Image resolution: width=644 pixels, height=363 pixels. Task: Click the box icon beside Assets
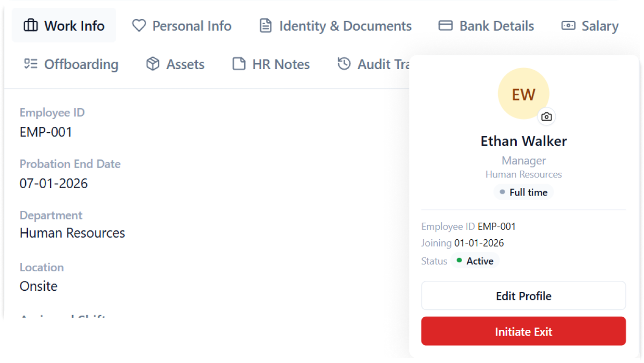click(153, 64)
